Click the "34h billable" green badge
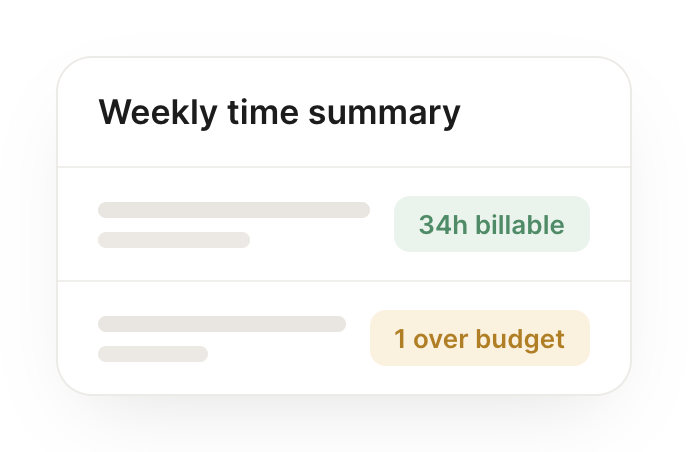 pos(491,224)
